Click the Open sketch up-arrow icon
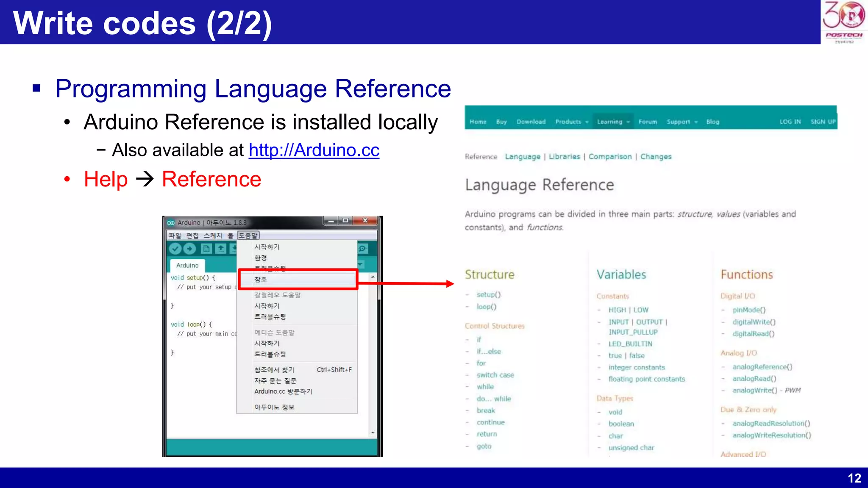868x488 pixels. [x=221, y=249]
